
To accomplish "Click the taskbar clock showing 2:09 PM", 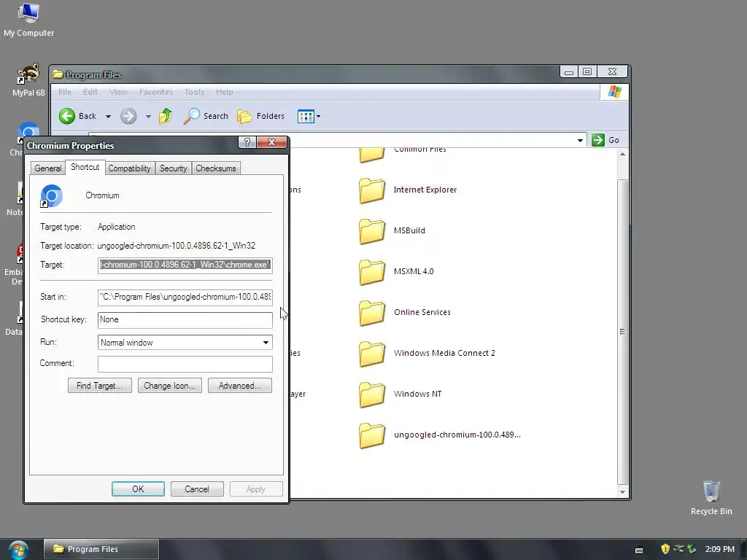I will tap(719, 549).
